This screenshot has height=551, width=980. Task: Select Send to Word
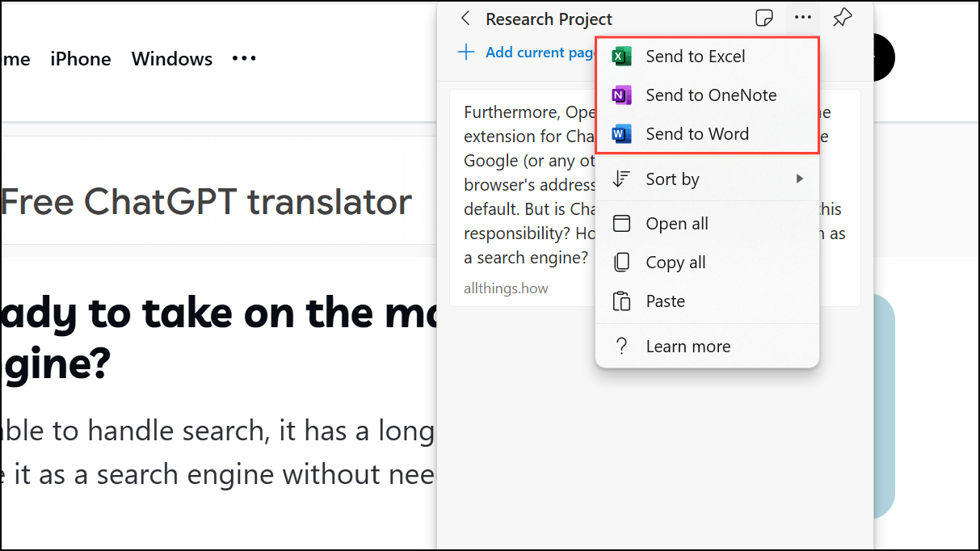click(x=696, y=134)
